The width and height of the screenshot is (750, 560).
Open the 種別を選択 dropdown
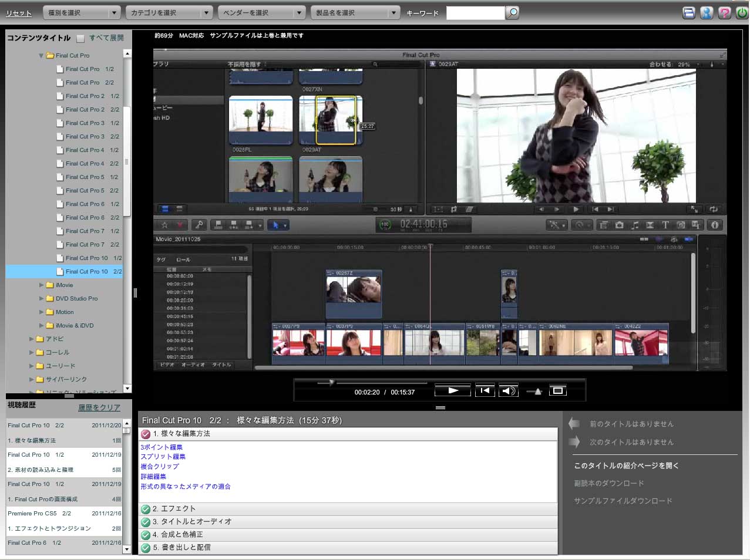coord(82,12)
